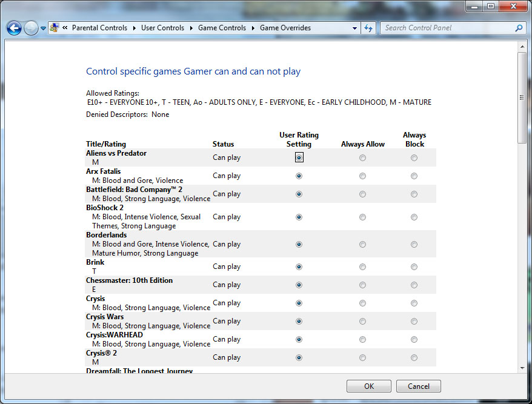Select User Rating Setting for Crysis® 2
Screen dimensions: 532x404
point(299,357)
